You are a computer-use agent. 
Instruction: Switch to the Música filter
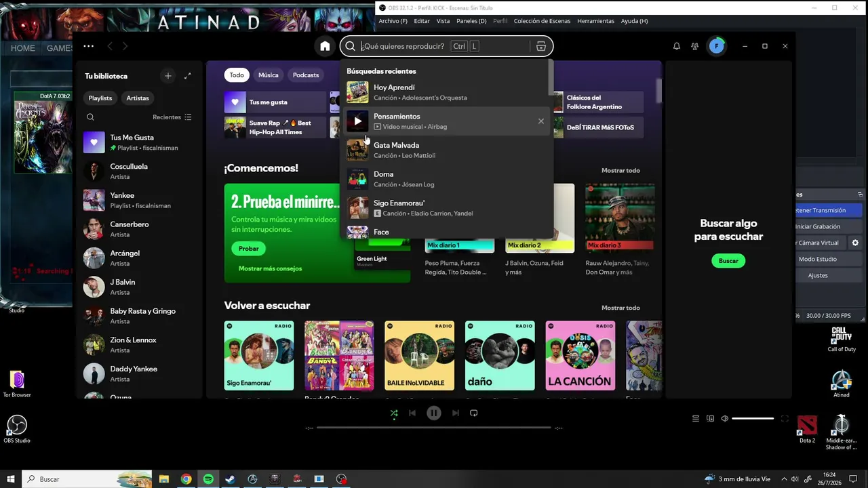point(269,75)
